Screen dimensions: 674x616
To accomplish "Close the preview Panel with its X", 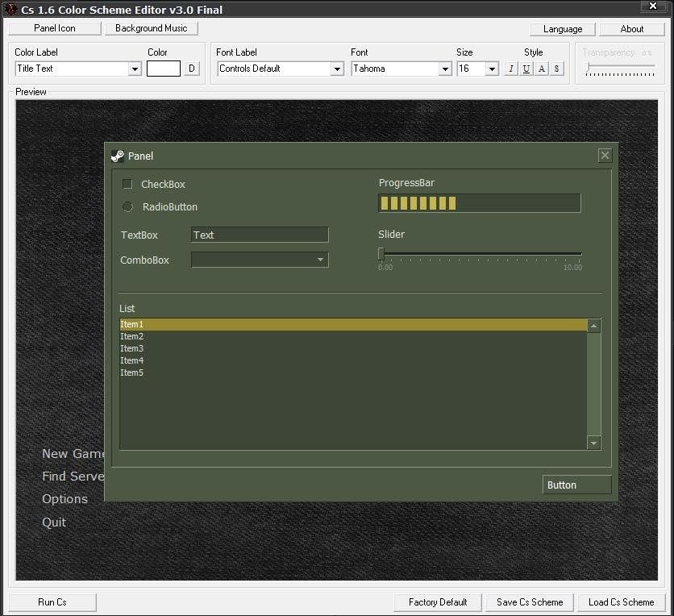I will pos(605,155).
